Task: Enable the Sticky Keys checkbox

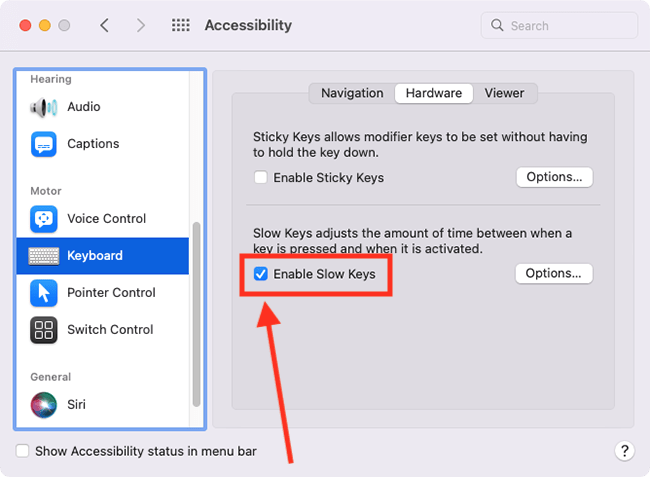Action: click(x=260, y=177)
